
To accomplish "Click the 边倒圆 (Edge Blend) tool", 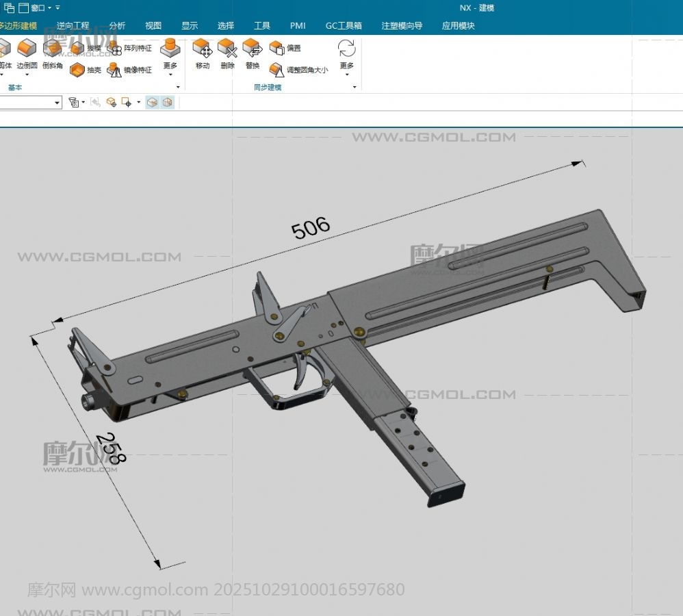I will pos(27,53).
